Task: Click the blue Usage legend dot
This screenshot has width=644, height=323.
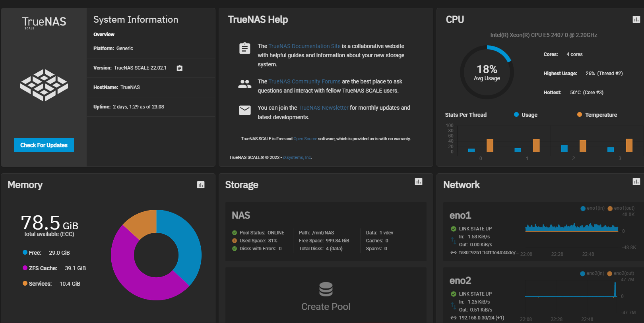Action: (516, 114)
